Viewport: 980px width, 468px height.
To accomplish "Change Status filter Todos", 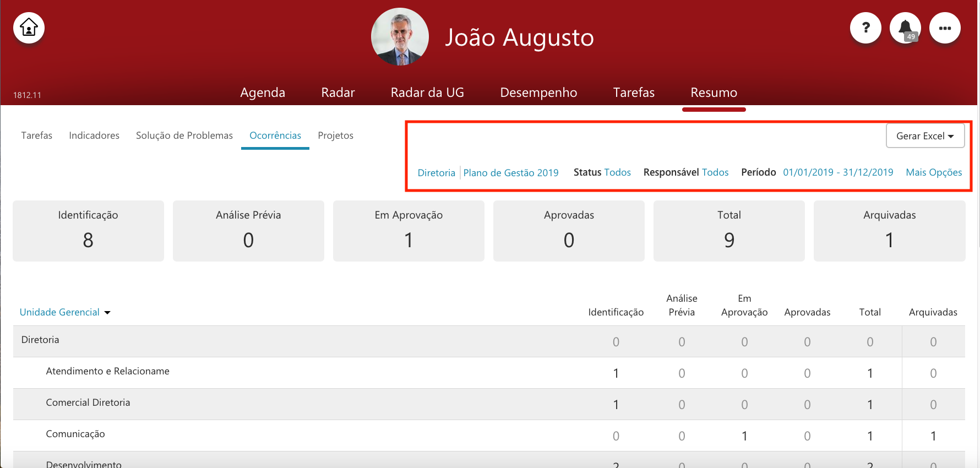I will point(617,172).
